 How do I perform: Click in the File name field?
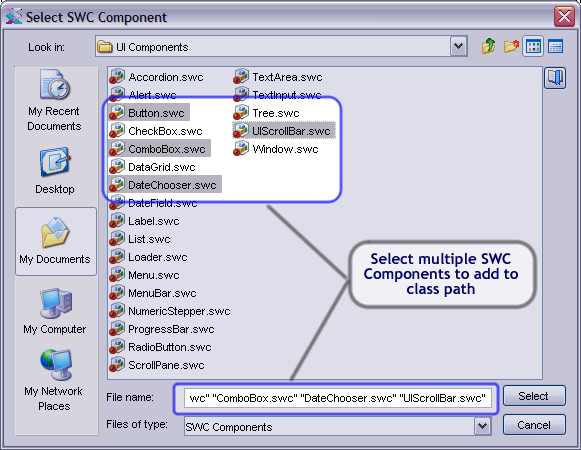tap(338, 398)
